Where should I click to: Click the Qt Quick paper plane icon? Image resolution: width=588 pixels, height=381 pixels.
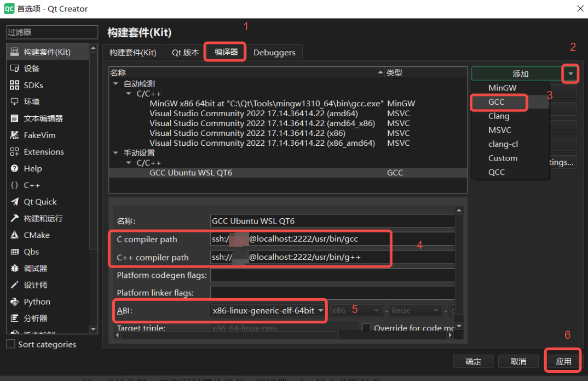pos(14,202)
